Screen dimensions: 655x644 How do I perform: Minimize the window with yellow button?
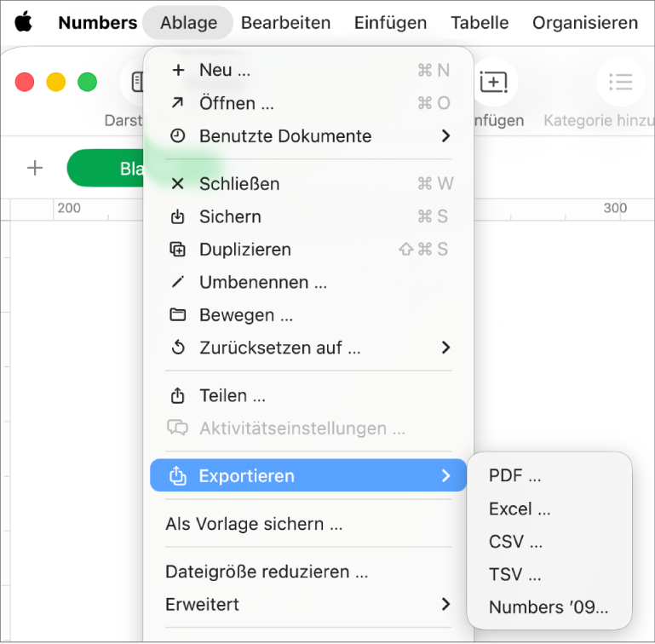[x=55, y=82]
